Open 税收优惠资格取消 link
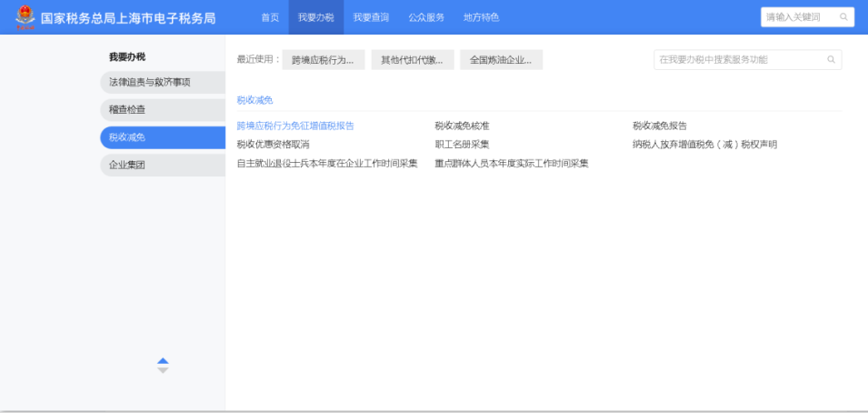 273,145
